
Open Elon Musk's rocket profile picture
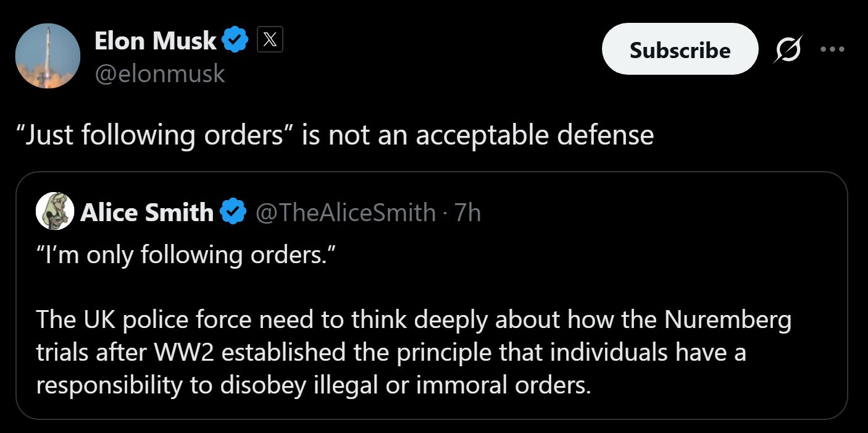[48, 56]
